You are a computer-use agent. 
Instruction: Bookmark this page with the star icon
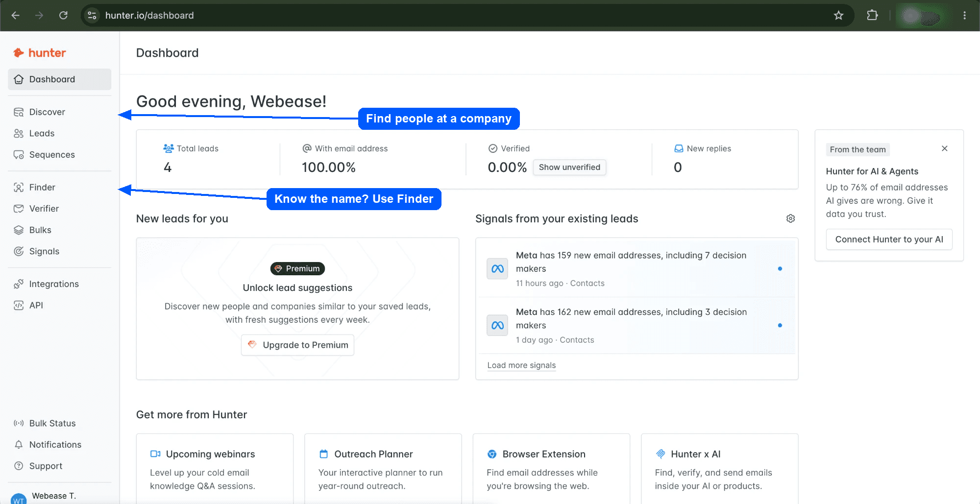[x=838, y=15]
